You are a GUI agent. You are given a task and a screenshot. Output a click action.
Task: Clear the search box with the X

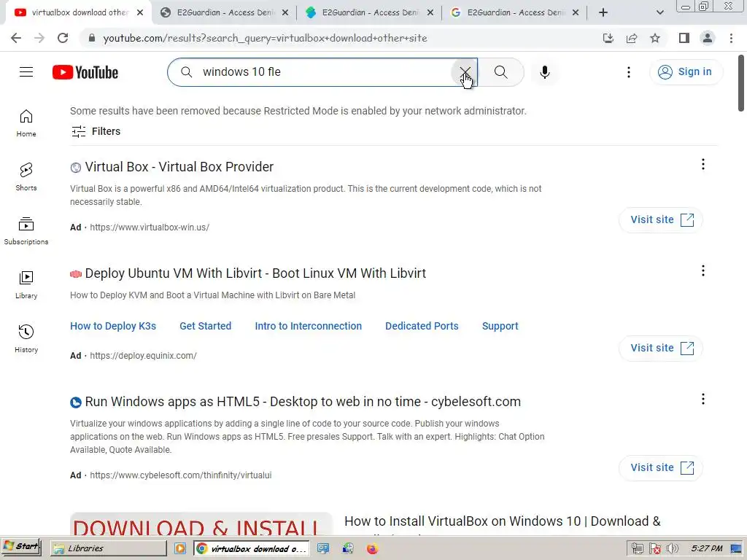[465, 72]
